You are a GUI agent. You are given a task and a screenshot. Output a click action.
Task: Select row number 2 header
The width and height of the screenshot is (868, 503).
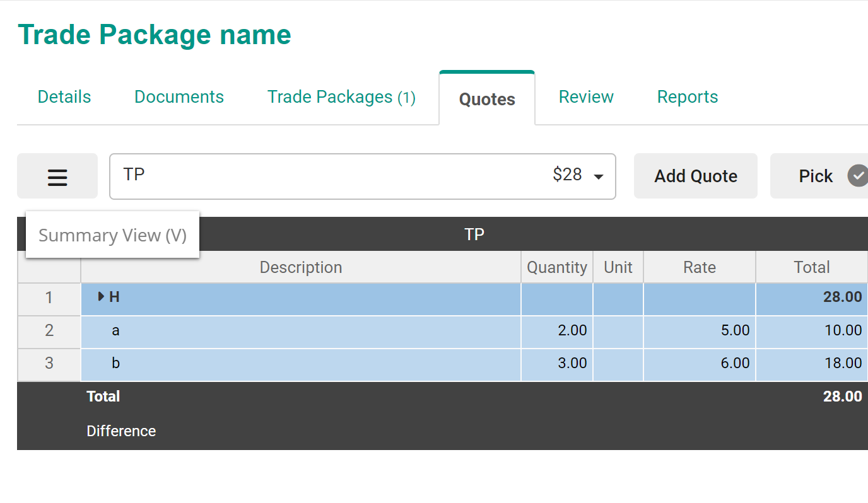pos(49,330)
